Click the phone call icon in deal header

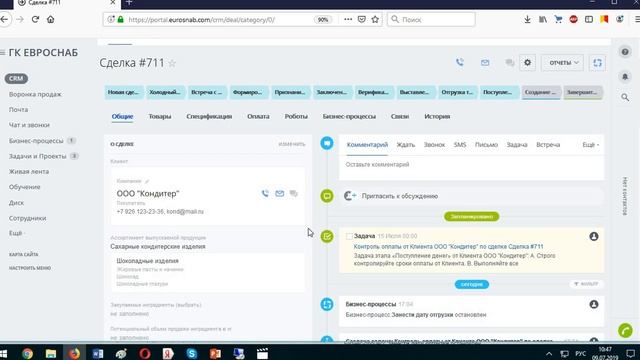click(x=460, y=62)
